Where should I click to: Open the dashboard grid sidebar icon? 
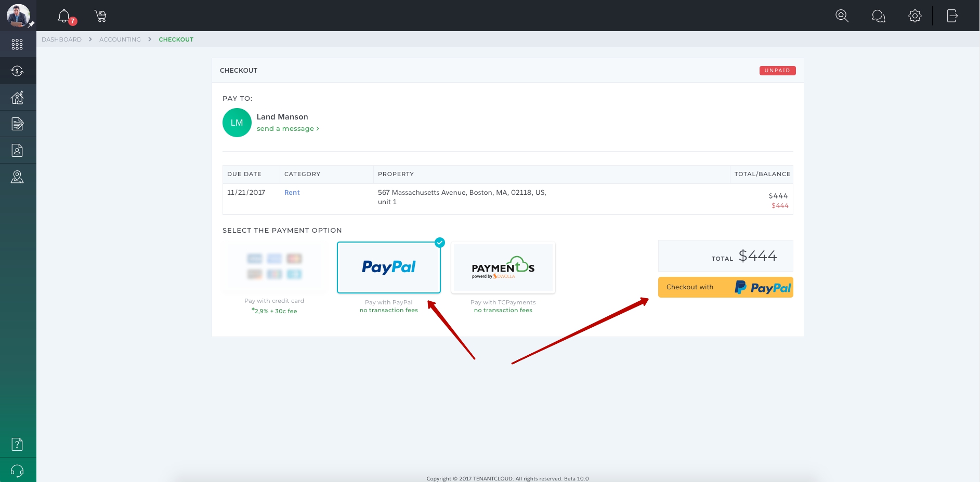[x=17, y=44]
